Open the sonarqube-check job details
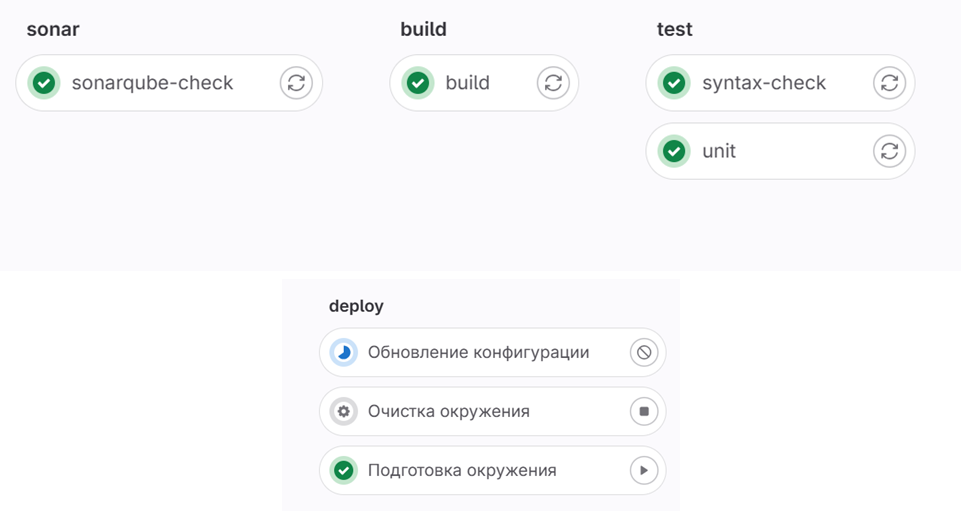The height and width of the screenshot is (511, 961). (152, 83)
